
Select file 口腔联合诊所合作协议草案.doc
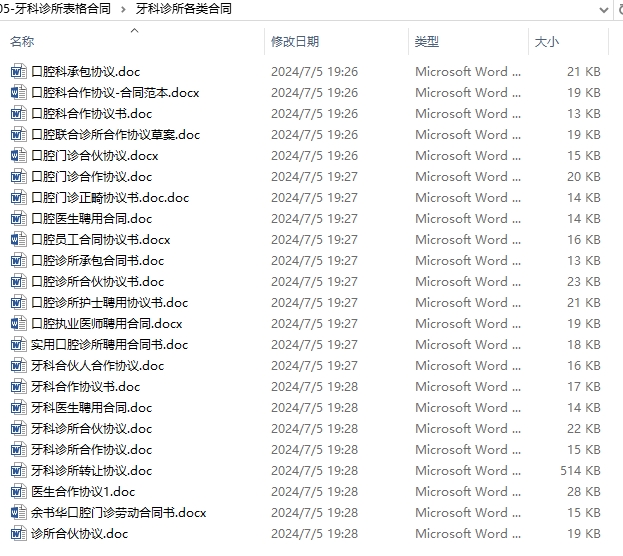(116, 135)
